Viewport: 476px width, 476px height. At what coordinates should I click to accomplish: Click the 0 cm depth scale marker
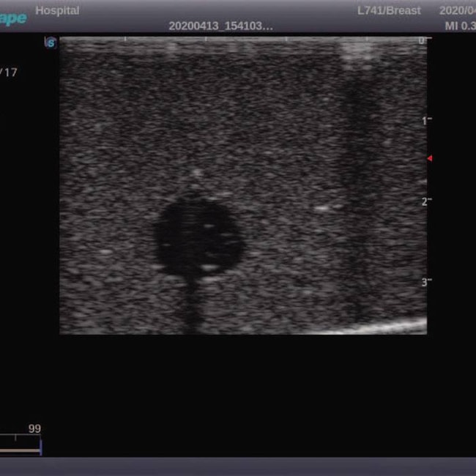click(422, 41)
